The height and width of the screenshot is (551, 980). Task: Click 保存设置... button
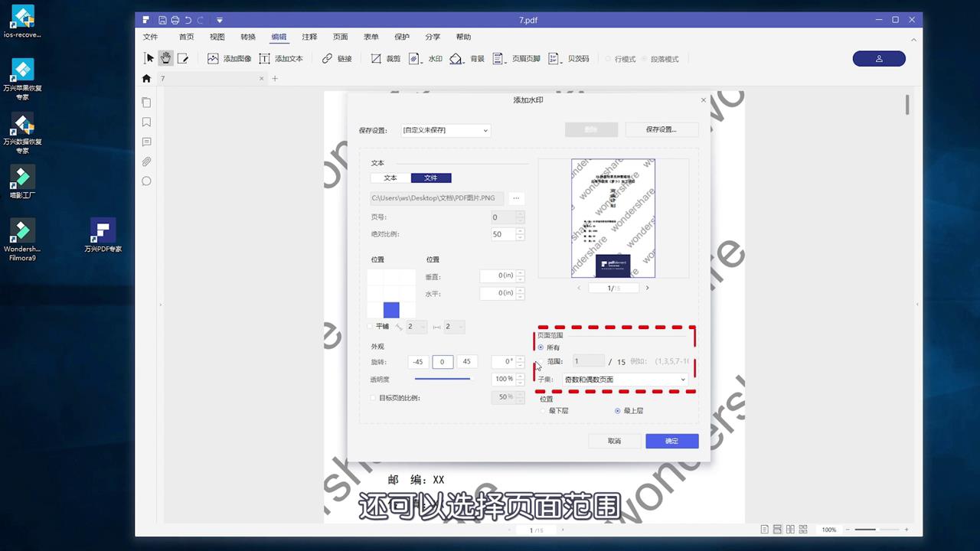click(x=661, y=129)
